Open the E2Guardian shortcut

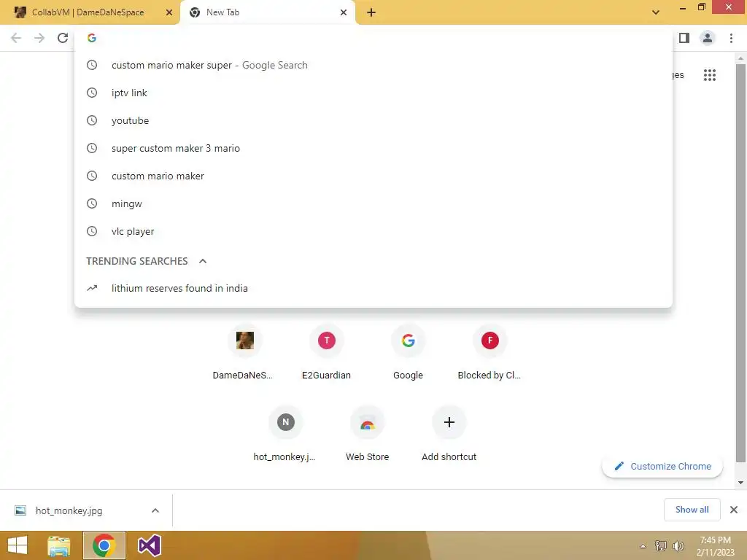pyautogui.click(x=326, y=354)
